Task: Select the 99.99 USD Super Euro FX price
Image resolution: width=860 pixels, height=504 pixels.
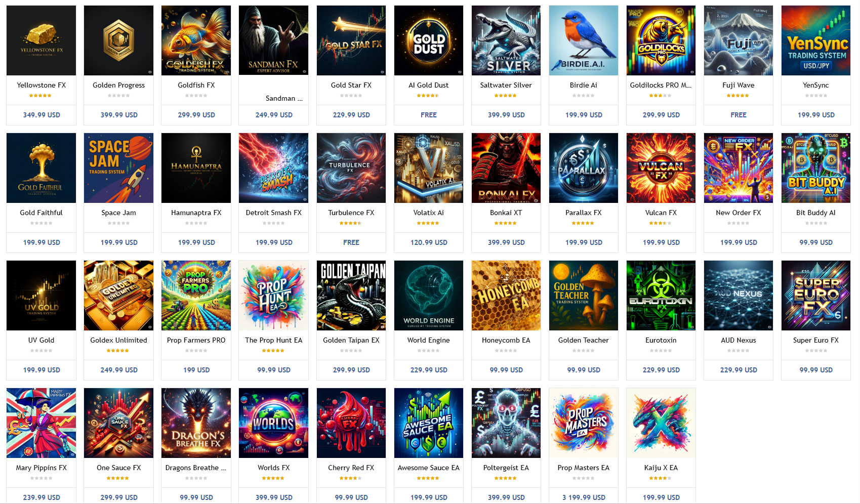Action: pos(816,370)
